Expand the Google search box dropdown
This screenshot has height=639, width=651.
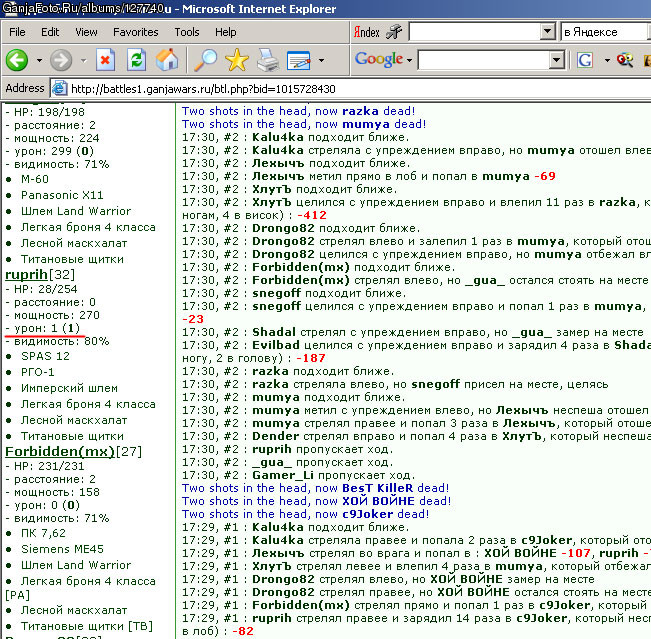[x=556, y=61]
